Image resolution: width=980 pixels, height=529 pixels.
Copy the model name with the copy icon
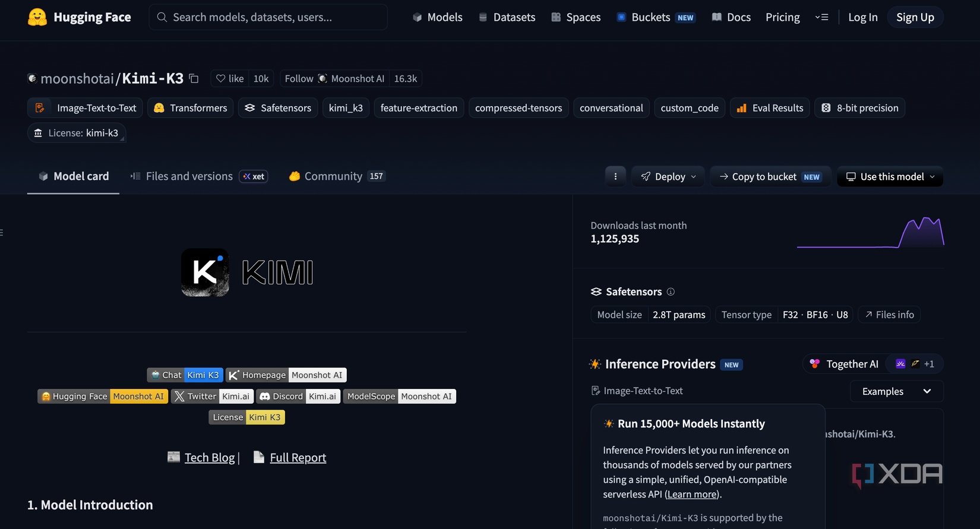coord(194,78)
